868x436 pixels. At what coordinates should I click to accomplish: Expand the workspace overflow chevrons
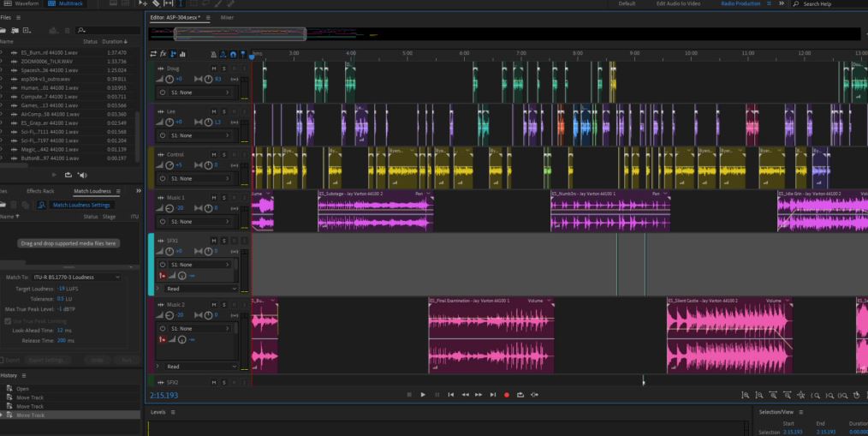[x=781, y=3]
